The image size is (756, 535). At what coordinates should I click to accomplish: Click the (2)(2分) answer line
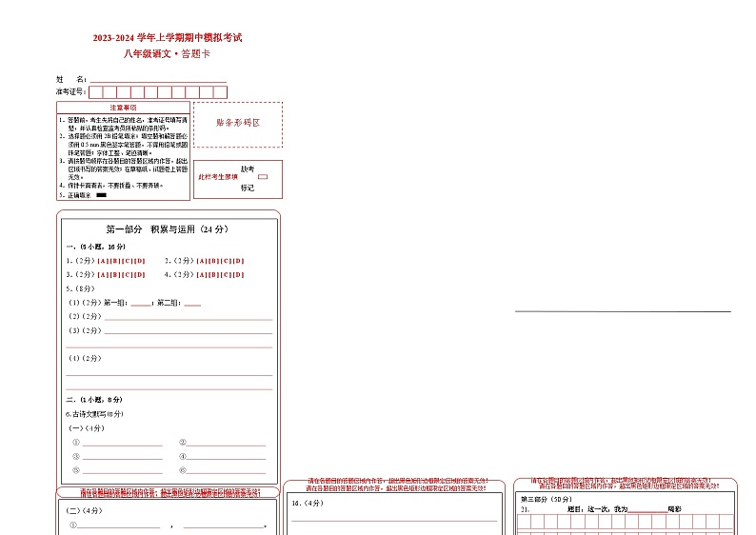pyautogui.click(x=189, y=317)
